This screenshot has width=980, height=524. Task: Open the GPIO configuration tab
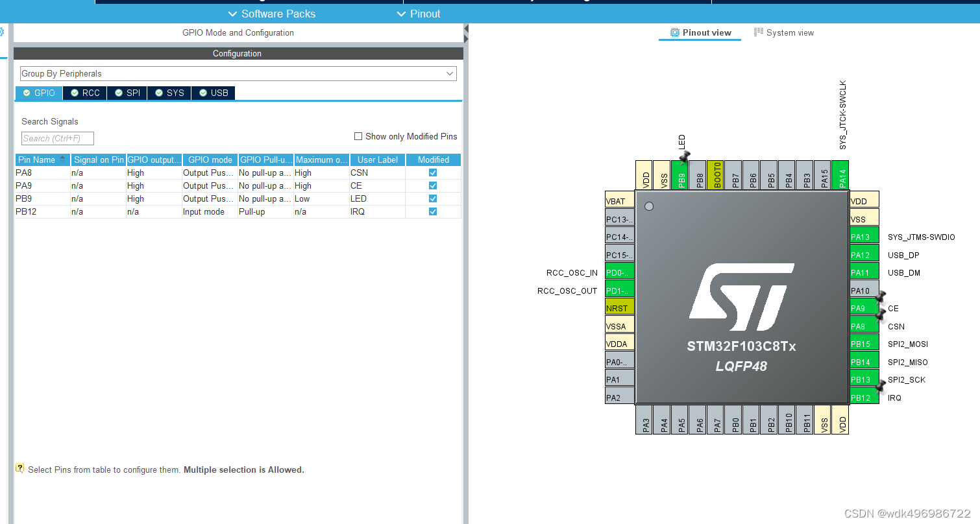[39, 93]
